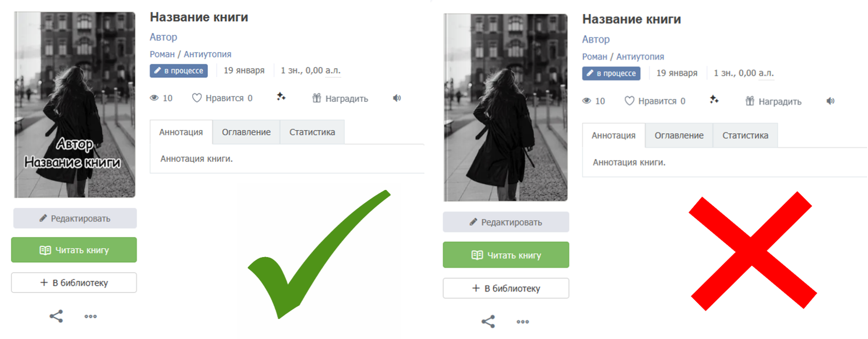
Task: Open the 'Автор' link in right panel
Action: (x=596, y=39)
